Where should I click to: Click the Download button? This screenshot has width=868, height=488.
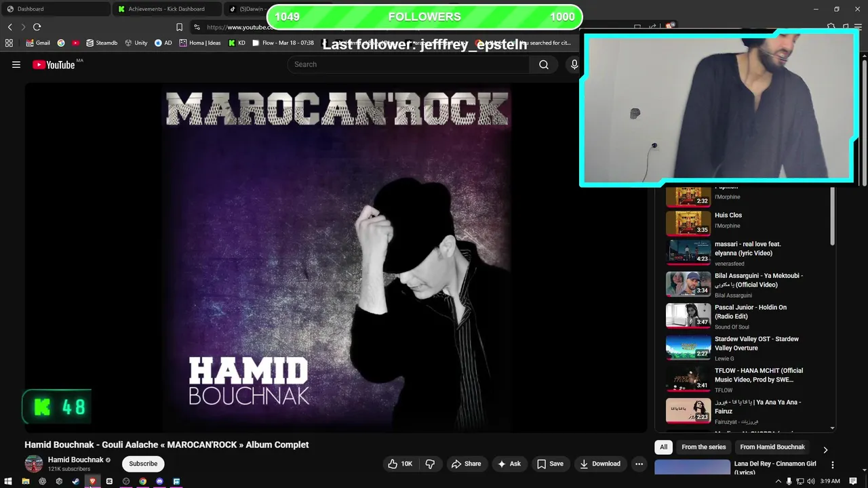pyautogui.click(x=600, y=464)
